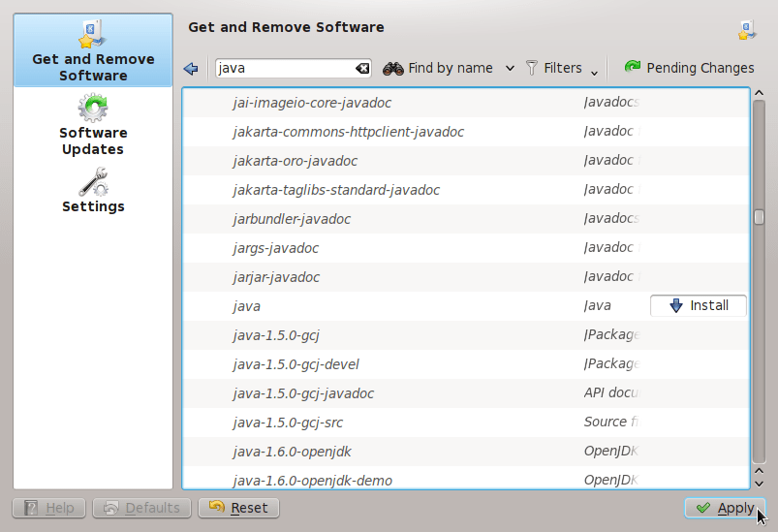Select jakarta-commons-httpclient-javadoc row
This screenshot has height=532, width=778.
(x=465, y=132)
